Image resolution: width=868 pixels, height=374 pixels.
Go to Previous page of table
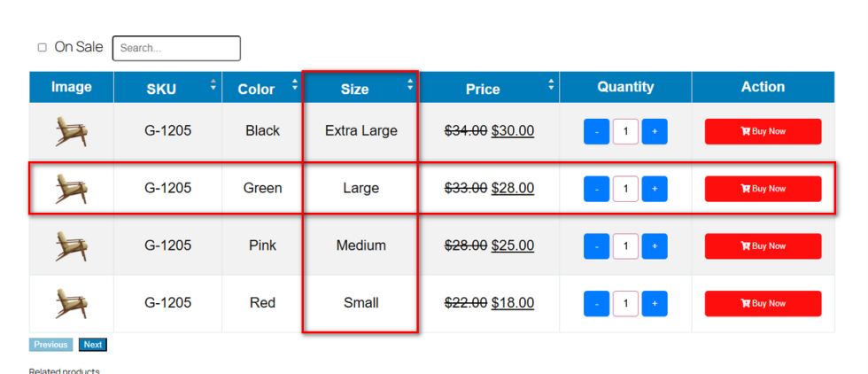(x=50, y=345)
